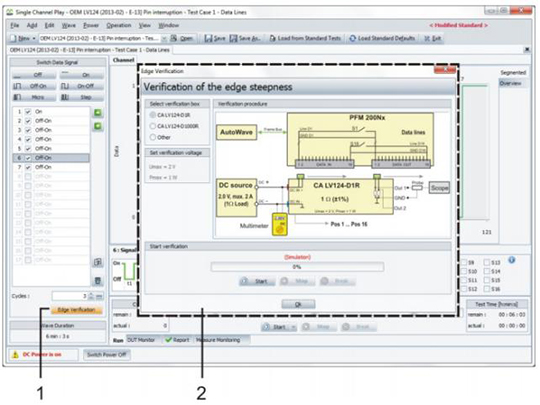The height and width of the screenshot is (405, 540).
Task: Click the On-Off pulse signal button
Action: point(82,86)
